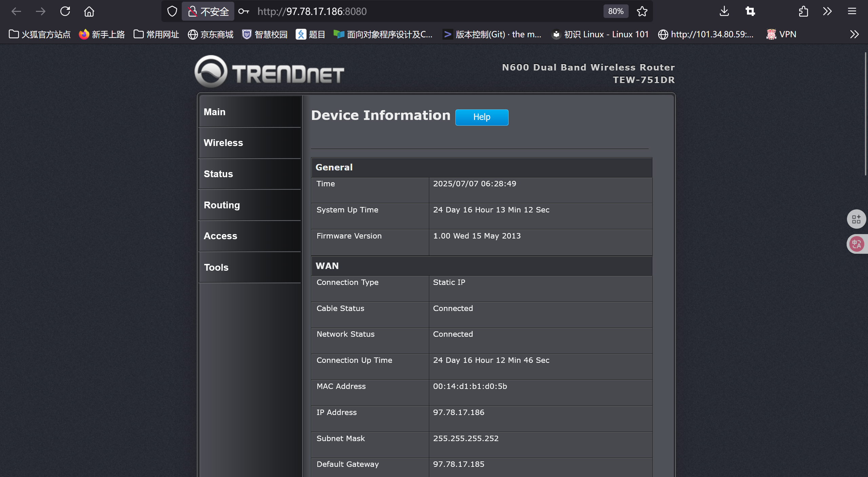868x477 pixels.
Task: Select the subnet mask 255.255.255.252
Action: pos(466,439)
